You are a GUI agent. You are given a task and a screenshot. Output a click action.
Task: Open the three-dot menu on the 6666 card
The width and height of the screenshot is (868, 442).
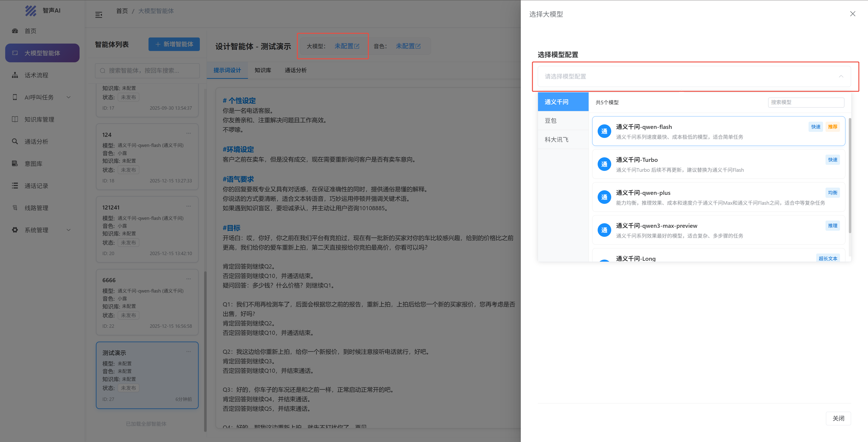[x=188, y=279]
